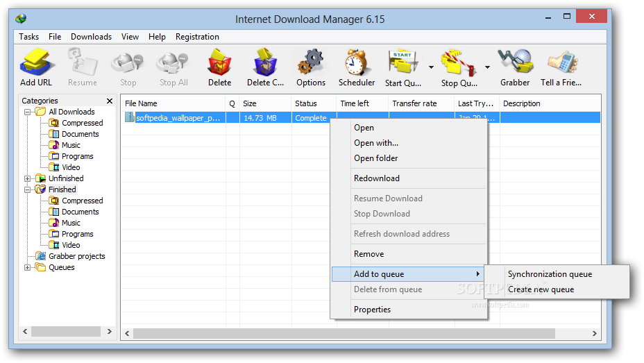Click the IDM application icon in title bar
The width and height of the screenshot is (644, 363).
pyautogui.click(x=21, y=19)
